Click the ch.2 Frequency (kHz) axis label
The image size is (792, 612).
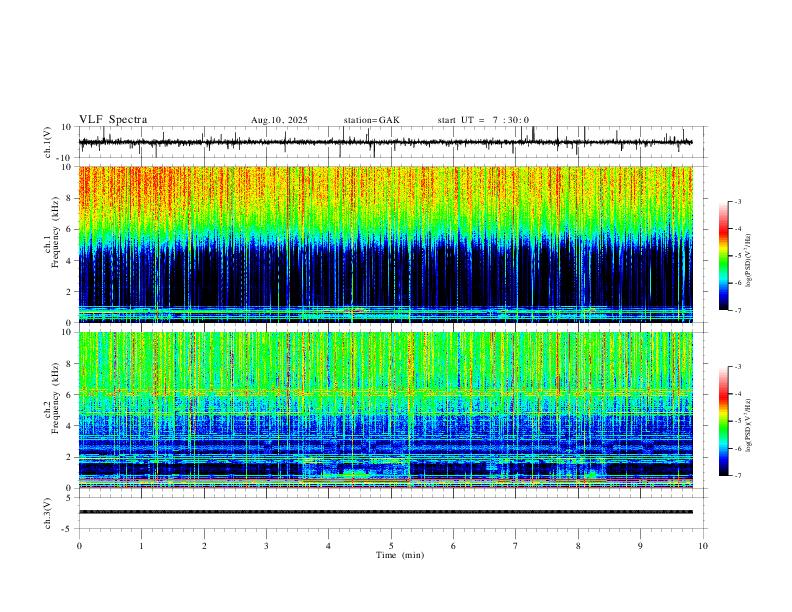[x=52, y=398]
